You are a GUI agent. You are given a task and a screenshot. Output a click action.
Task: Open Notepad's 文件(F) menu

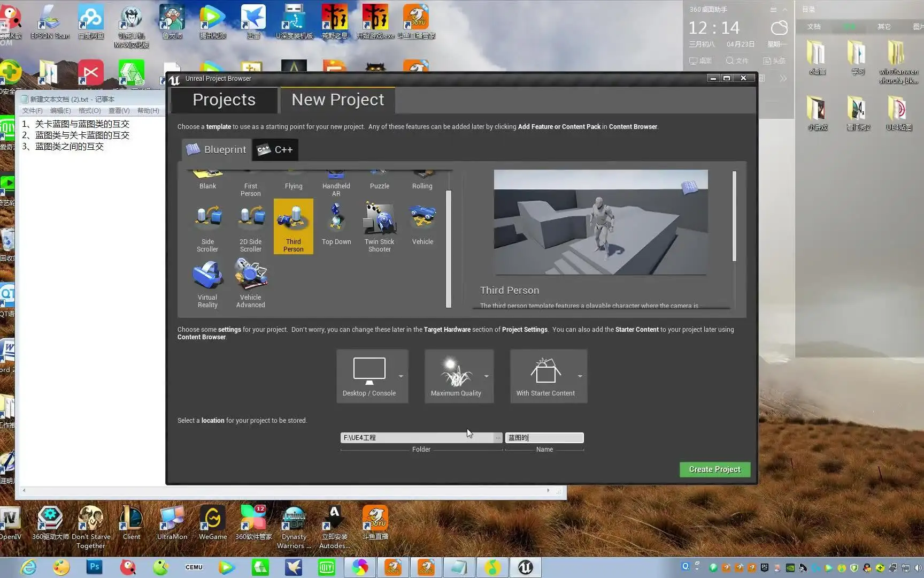(32, 111)
